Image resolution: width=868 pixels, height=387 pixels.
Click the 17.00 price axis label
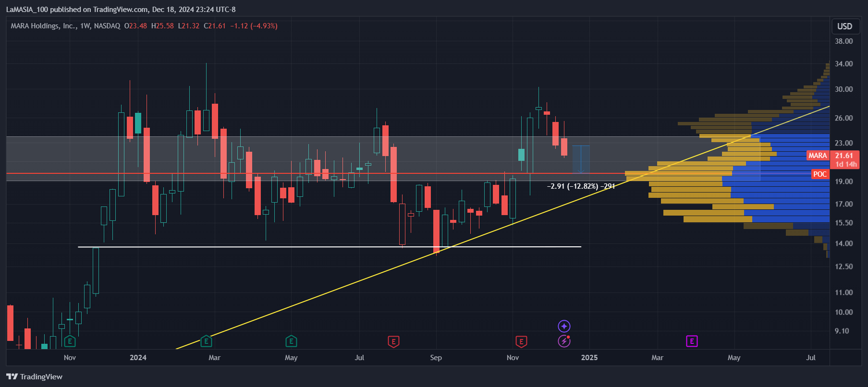pos(844,204)
